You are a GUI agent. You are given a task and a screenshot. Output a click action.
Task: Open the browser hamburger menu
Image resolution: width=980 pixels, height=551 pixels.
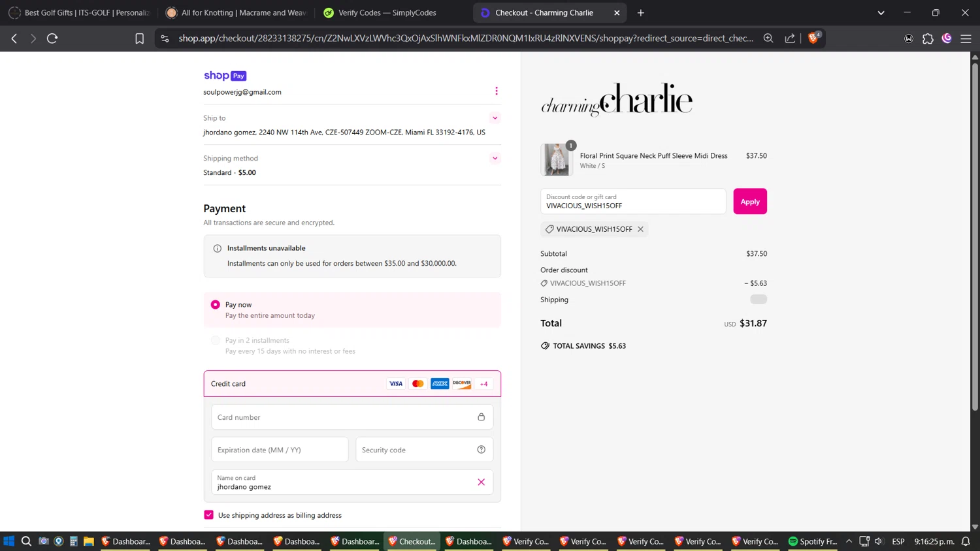[966, 39]
